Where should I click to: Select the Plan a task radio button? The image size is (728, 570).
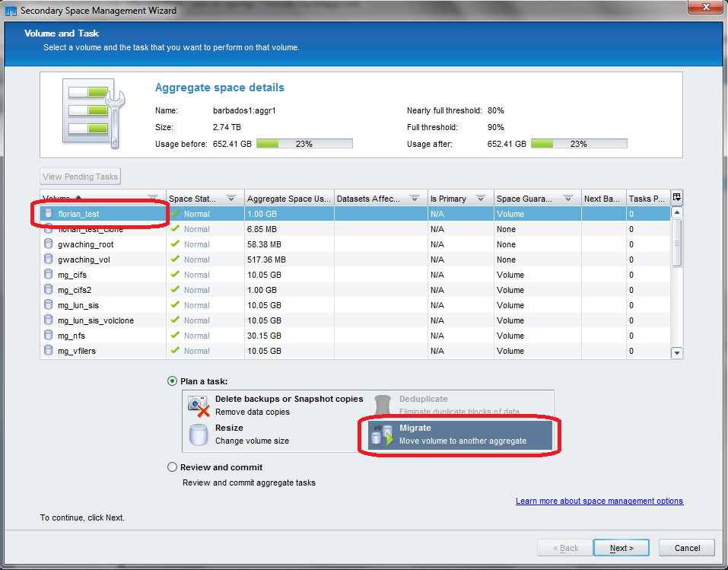coord(173,381)
